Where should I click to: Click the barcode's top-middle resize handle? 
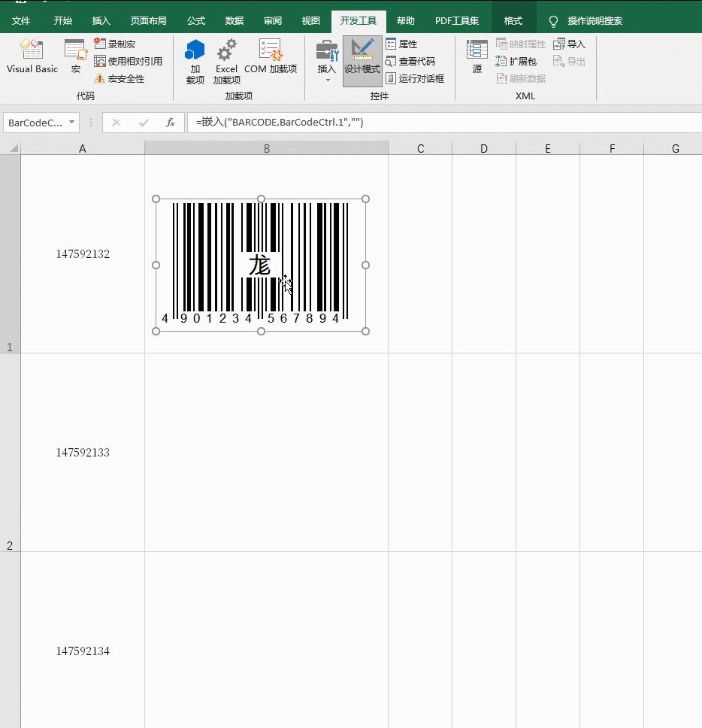[x=262, y=199]
